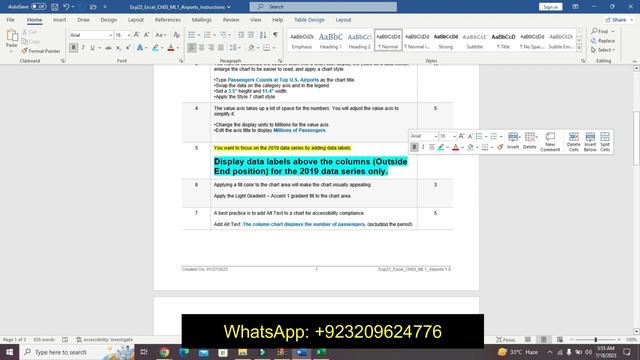This screenshot has width=640, height=360.
Task: Apply Strikethrough formatting from ribbon
Action: click(108, 48)
